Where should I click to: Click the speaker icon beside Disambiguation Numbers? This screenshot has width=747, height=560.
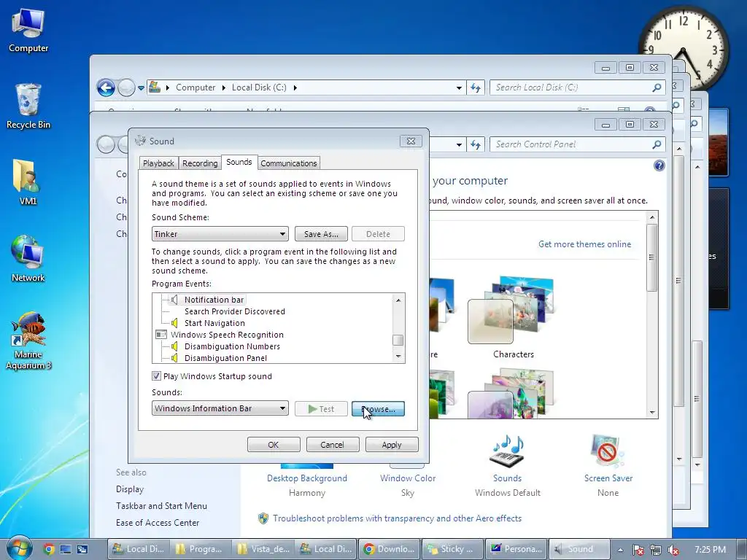coord(174,346)
